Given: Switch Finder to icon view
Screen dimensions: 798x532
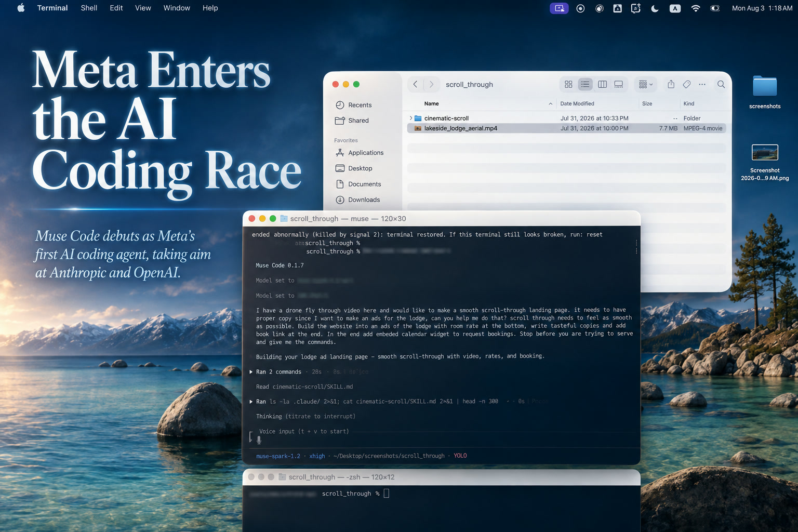Looking at the screenshot, I should tap(568, 84).
